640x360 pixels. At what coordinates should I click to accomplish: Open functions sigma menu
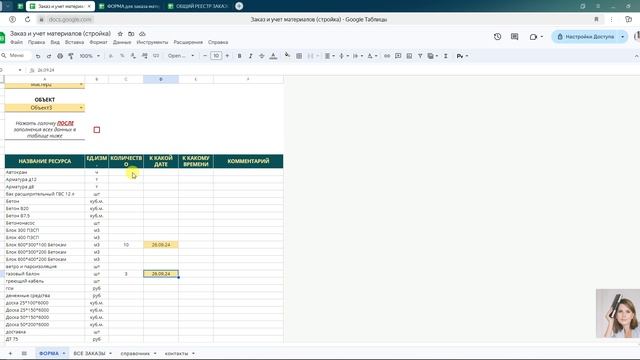pyautogui.click(x=446, y=56)
